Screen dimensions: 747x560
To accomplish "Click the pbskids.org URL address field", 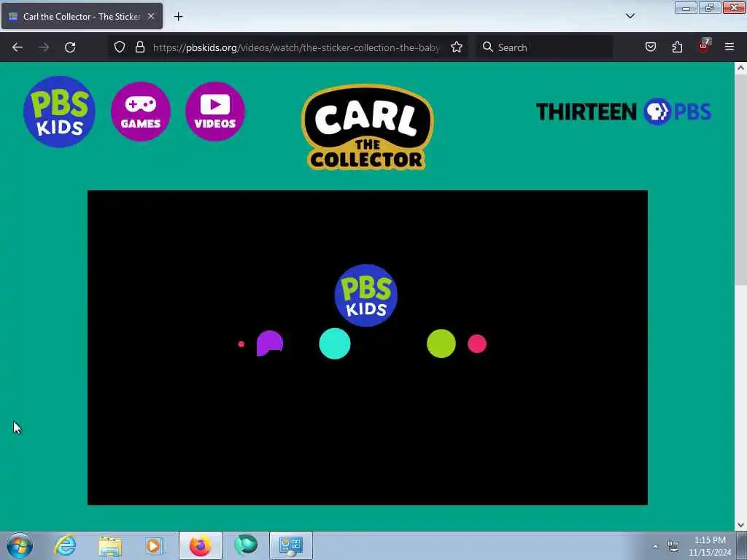I will [x=295, y=47].
